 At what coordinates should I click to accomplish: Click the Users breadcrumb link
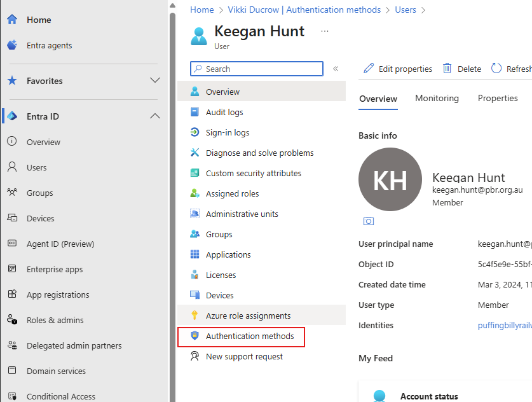pos(405,10)
